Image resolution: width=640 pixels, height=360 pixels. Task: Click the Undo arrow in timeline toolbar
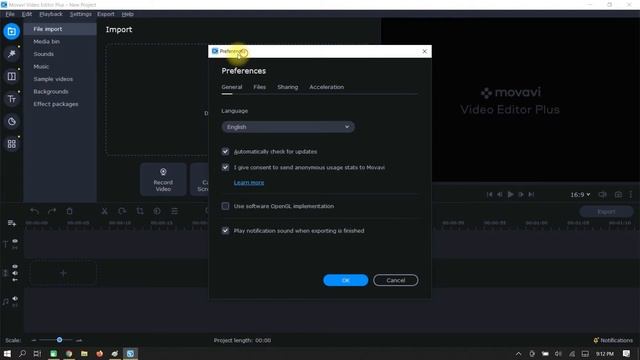click(35, 211)
